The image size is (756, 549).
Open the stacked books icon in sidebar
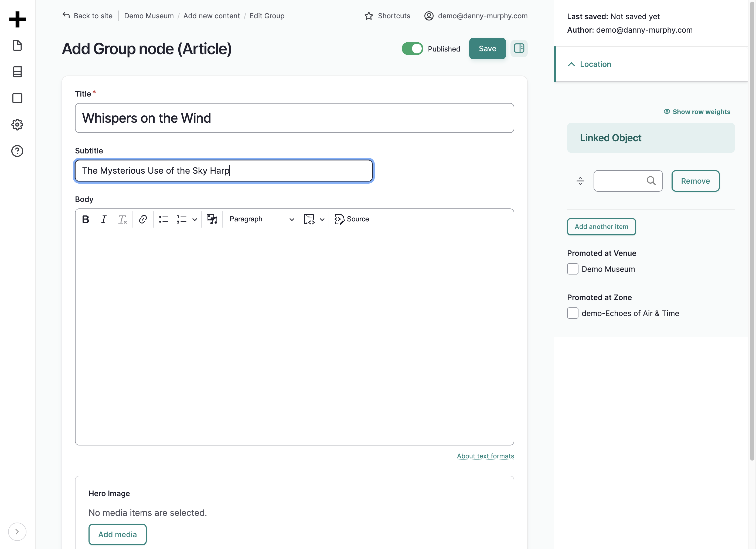(17, 72)
